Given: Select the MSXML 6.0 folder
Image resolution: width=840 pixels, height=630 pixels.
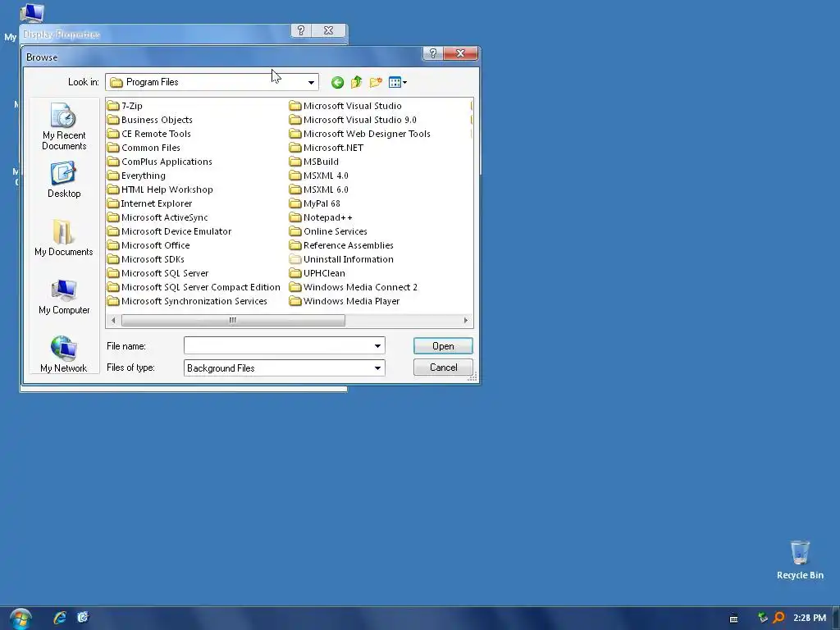Looking at the screenshot, I should [319, 189].
